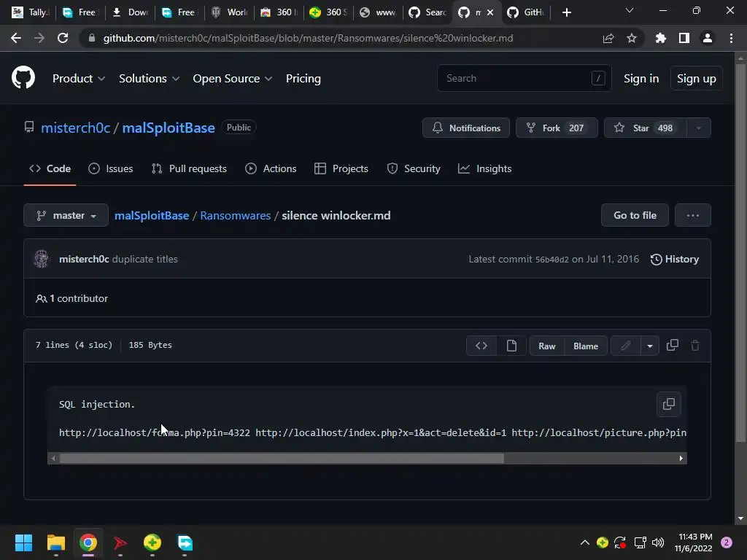Open the Raw file view

click(x=547, y=346)
